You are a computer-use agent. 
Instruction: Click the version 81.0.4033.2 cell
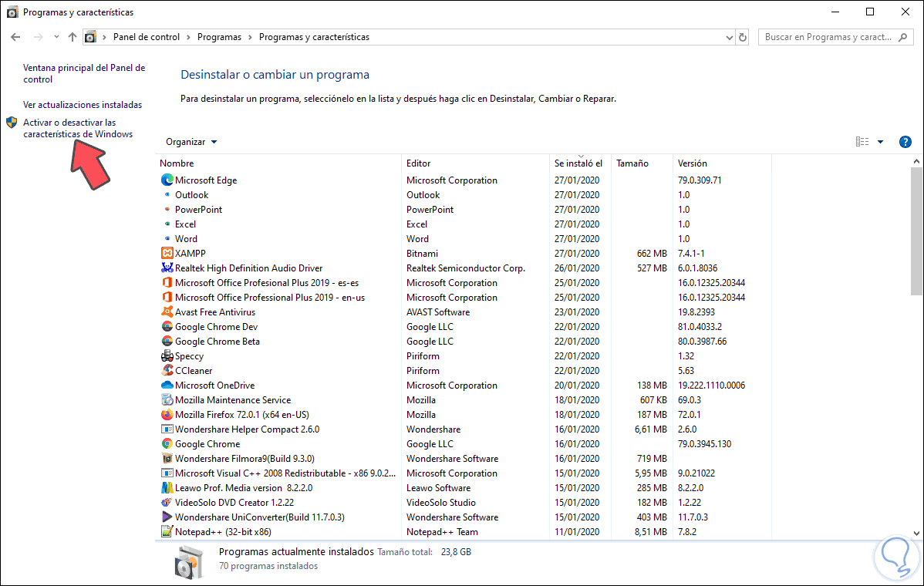tap(700, 327)
